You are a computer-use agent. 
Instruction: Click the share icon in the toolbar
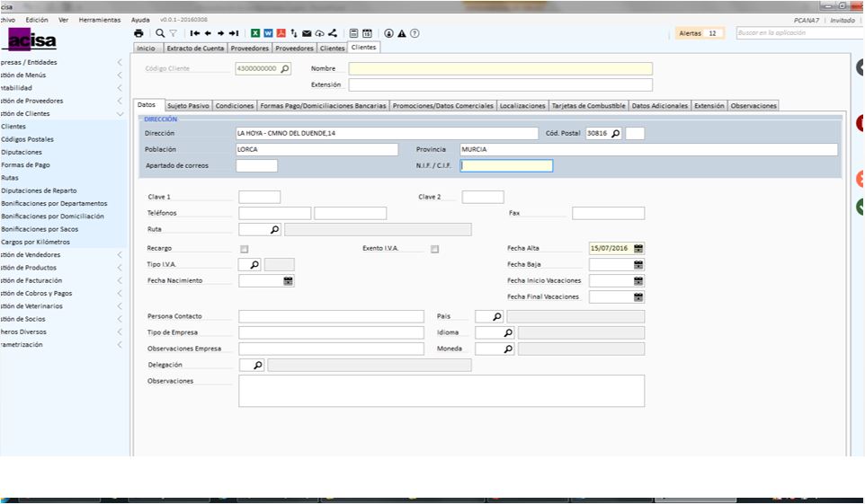coord(332,33)
